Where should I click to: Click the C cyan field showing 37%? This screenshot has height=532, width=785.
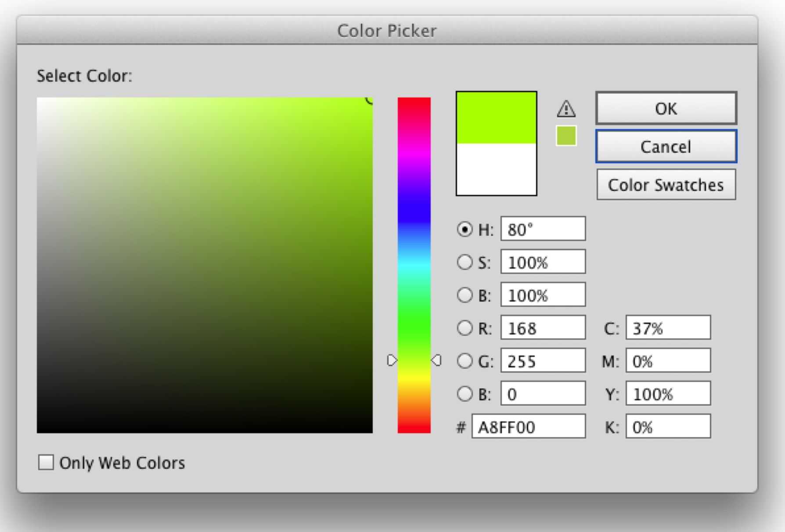[668, 327]
